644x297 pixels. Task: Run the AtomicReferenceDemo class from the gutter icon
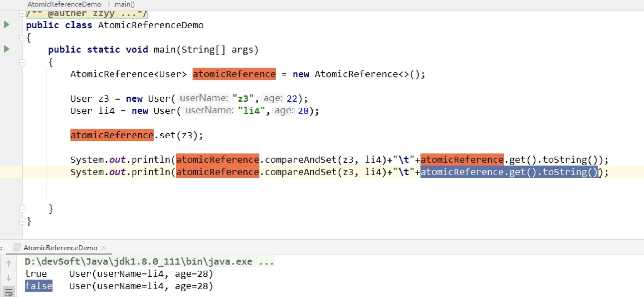point(7,25)
